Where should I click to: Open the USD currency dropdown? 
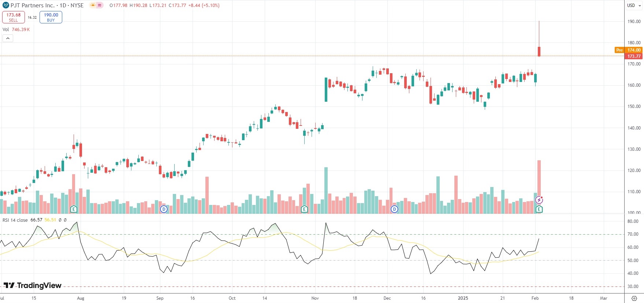click(634, 5)
